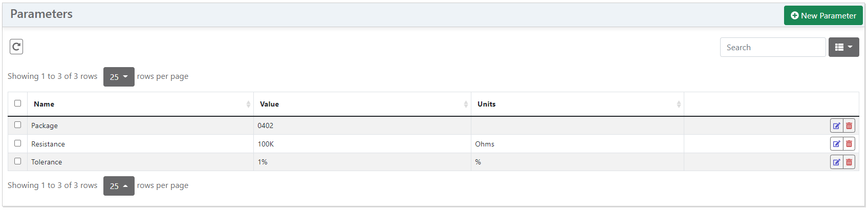Sort table by Name column arrows
This screenshot has height=210, width=868.
[248, 104]
